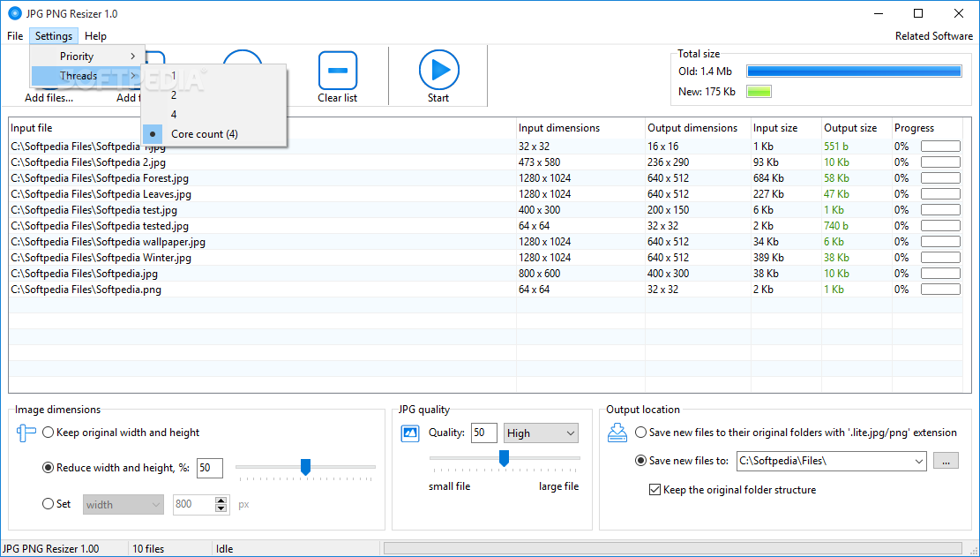Select the Softpedia Forest.jpg row
The height and width of the screenshot is (557, 980).
click(x=486, y=178)
